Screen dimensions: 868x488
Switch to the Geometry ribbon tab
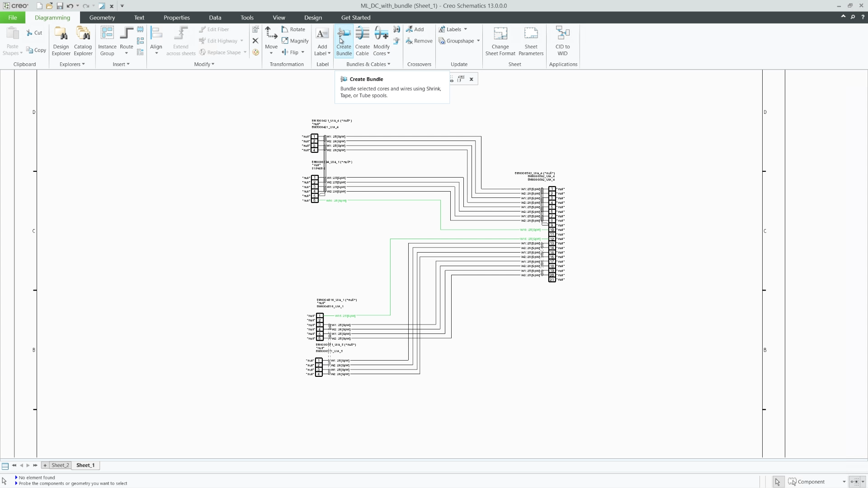click(x=102, y=18)
